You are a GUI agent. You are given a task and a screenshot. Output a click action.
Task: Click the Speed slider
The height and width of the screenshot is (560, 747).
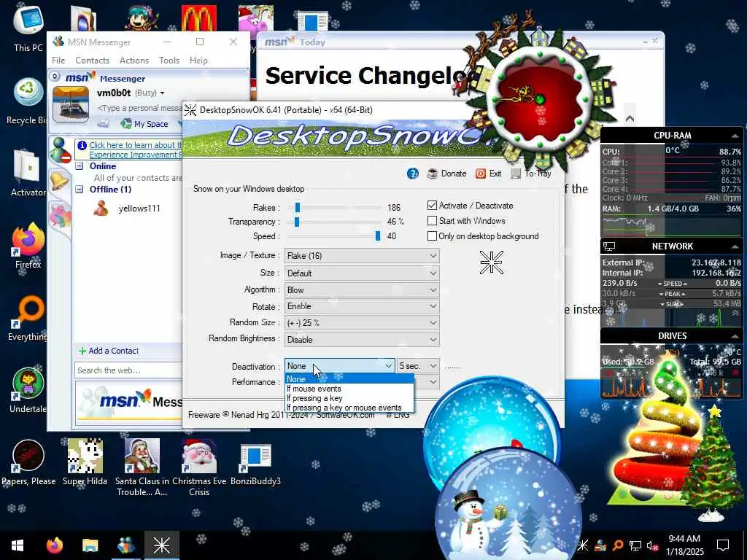334,236
